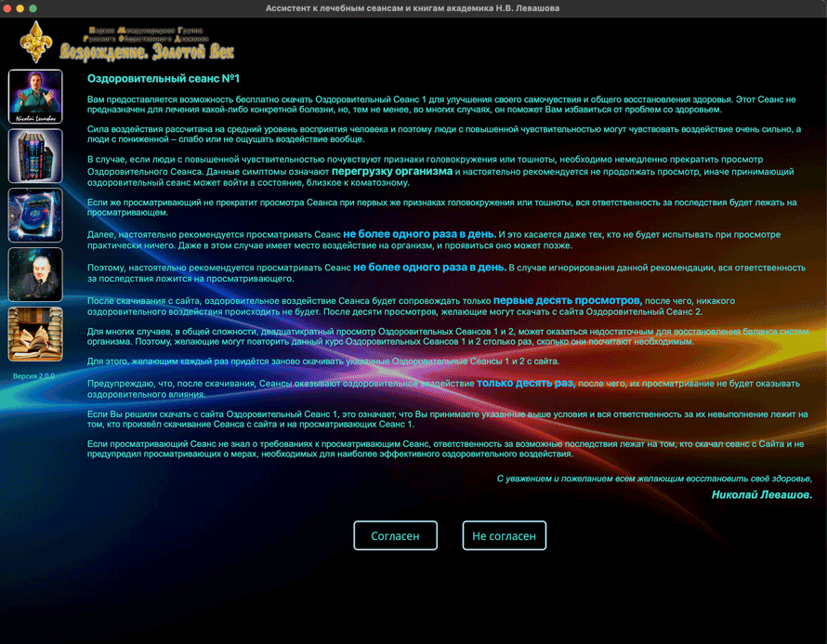
Task: Select the stacked book collection sidebar icon
Action: (x=35, y=156)
